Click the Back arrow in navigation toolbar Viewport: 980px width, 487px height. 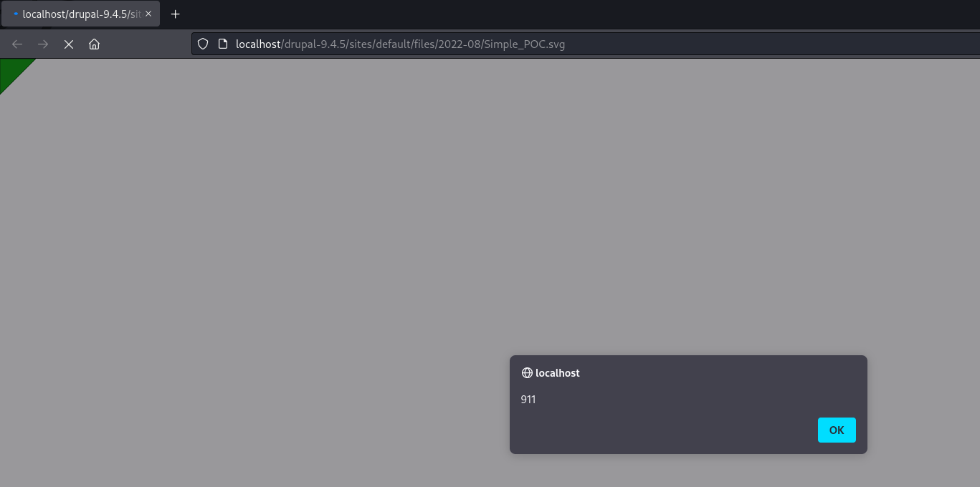[17, 44]
